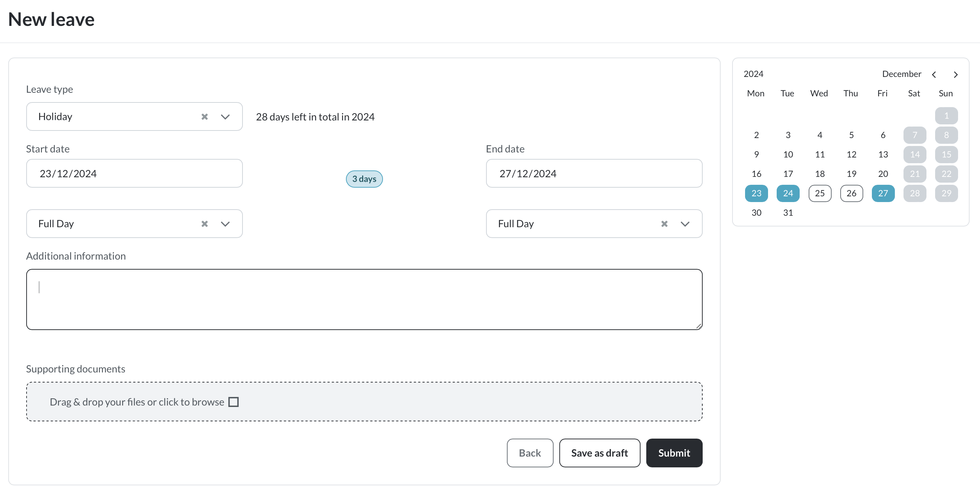Screen dimensions: 980x499
Task: Go to next month in calendar
Action: [x=956, y=75]
